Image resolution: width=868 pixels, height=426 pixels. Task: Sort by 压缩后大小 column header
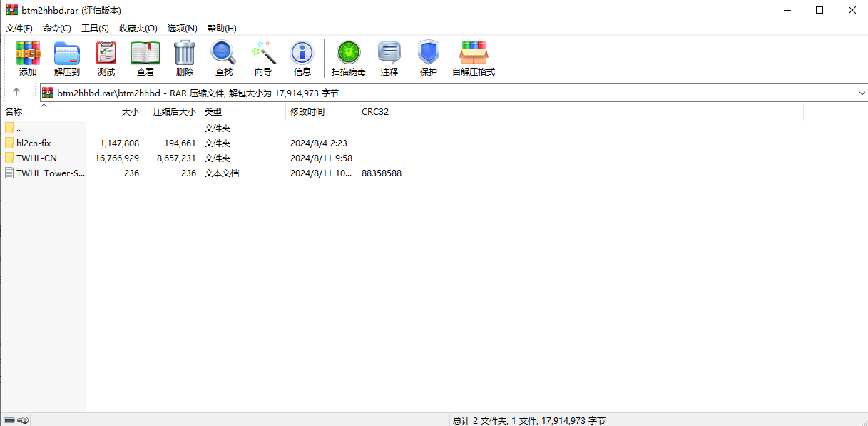point(172,112)
